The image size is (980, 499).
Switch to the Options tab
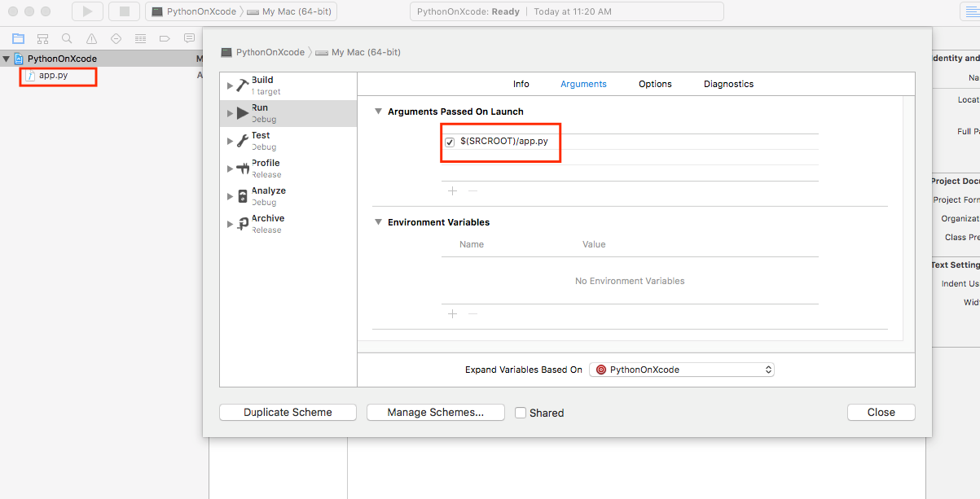click(x=655, y=84)
